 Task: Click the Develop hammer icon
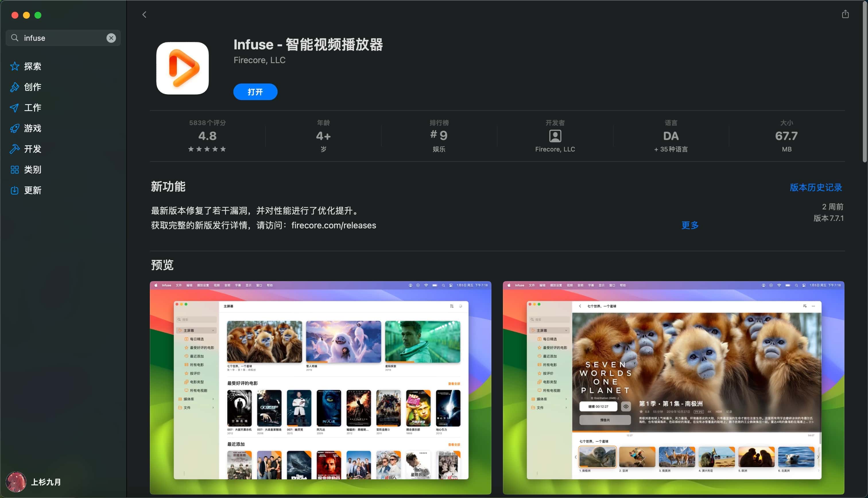[x=14, y=149]
